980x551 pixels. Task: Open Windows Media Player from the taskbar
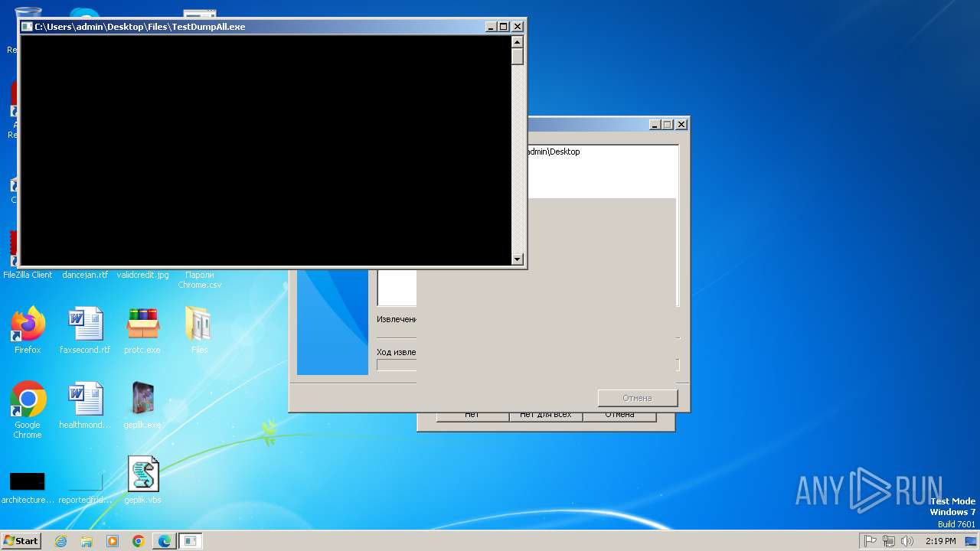(x=113, y=541)
